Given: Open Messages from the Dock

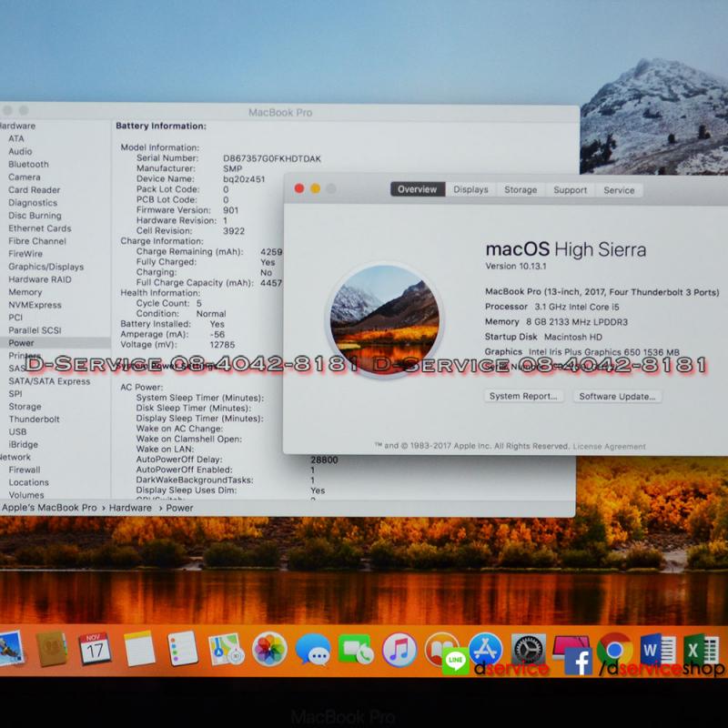Looking at the screenshot, I should click(x=313, y=649).
